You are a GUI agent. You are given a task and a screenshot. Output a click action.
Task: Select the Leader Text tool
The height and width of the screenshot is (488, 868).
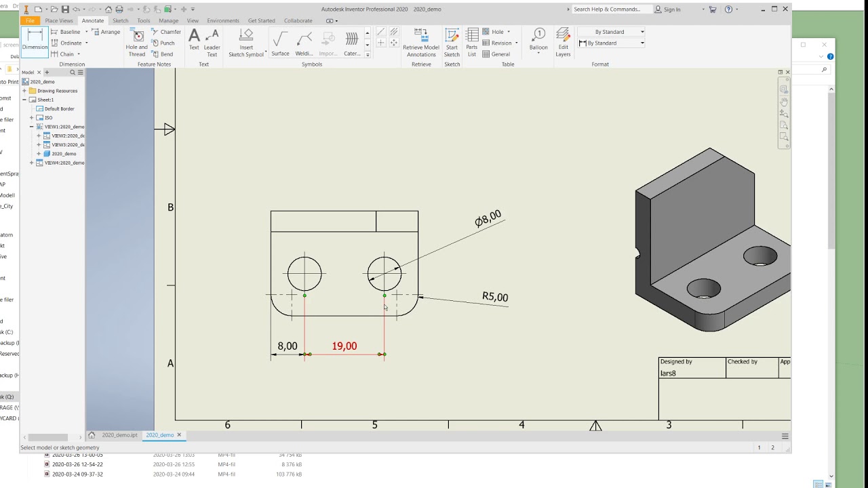click(x=212, y=42)
